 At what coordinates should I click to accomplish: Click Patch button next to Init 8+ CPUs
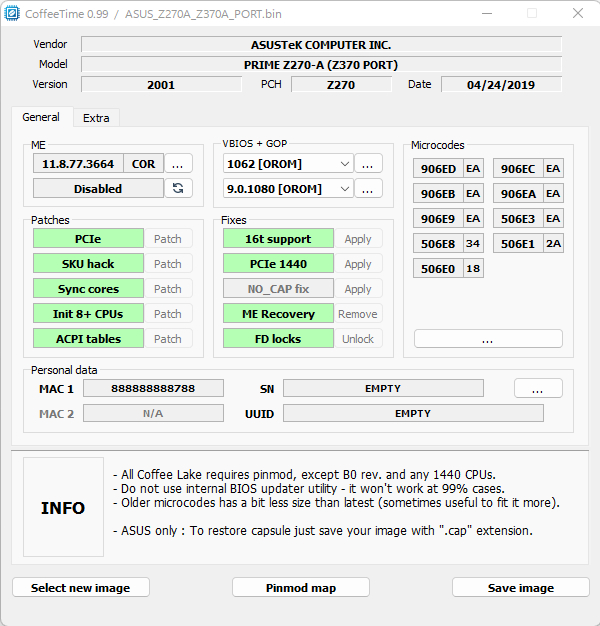point(168,314)
